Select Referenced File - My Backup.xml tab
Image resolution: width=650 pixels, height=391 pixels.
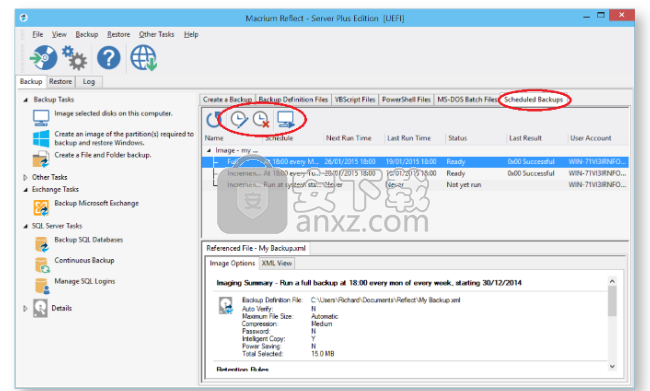click(256, 248)
